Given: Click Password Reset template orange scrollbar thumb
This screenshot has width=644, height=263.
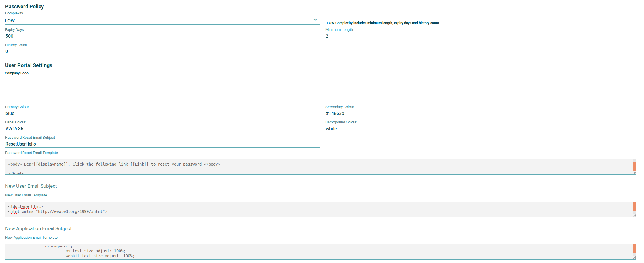Looking at the screenshot, I should 634,166.
